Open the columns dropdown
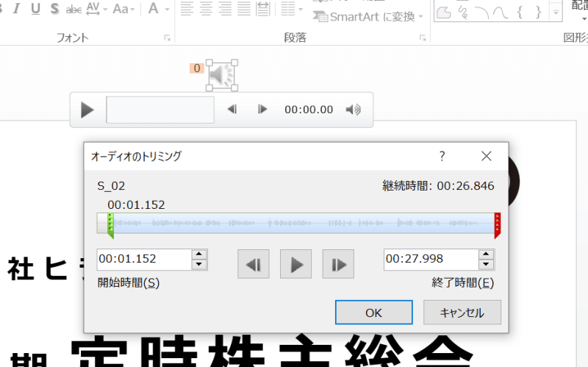 (292, 9)
